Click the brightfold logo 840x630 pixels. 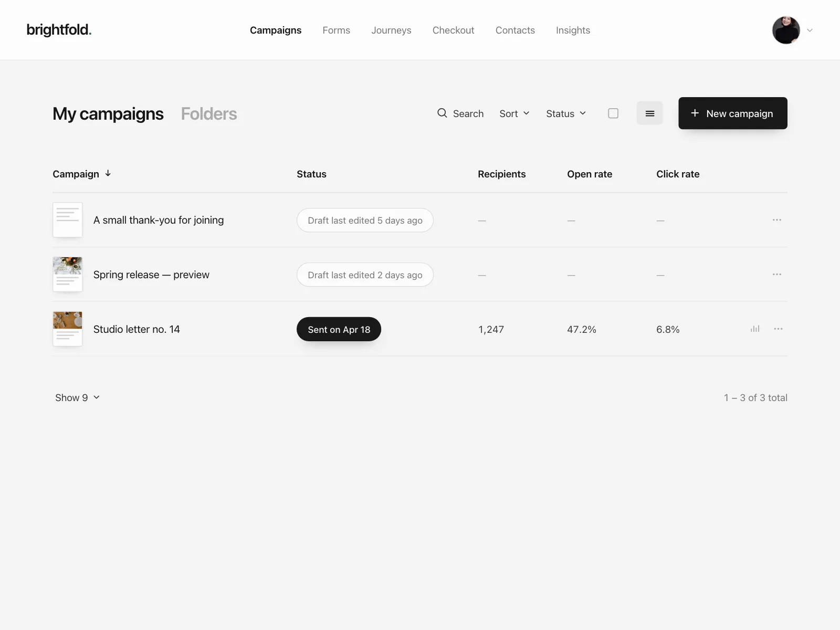pyautogui.click(x=59, y=30)
